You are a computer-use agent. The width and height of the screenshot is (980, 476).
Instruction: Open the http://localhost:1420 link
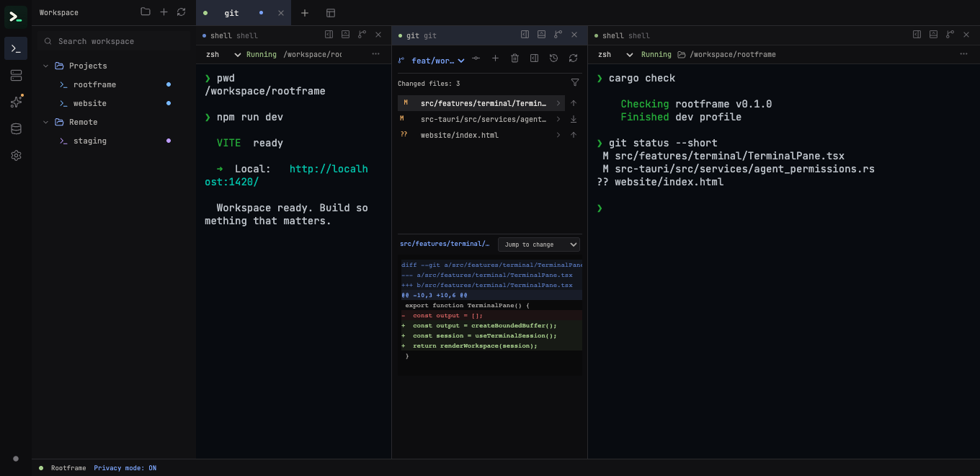coord(286,175)
